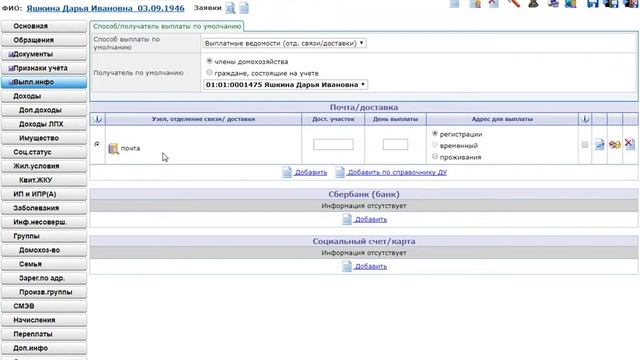This screenshot has height=360, width=640.
Task: Click the День выплаты input field
Action: [395, 144]
